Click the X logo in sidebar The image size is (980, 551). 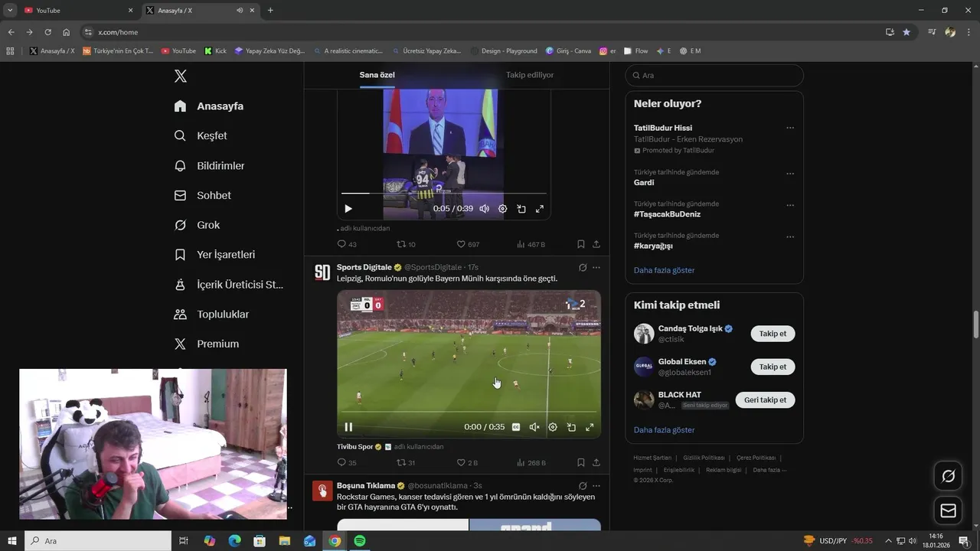[x=180, y=76]
